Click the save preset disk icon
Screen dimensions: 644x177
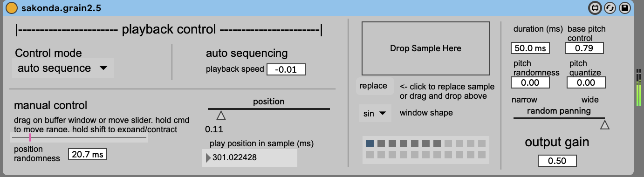pos(625,8)
